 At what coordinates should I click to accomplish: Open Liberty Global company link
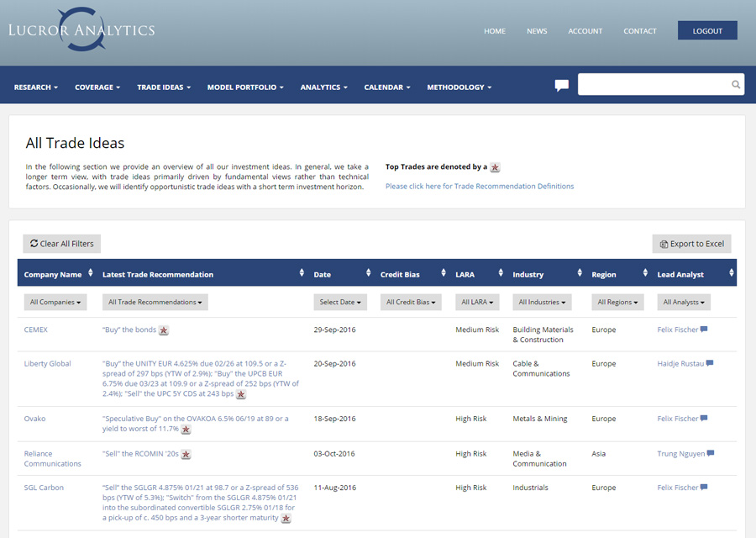pyautogui.click(x=47, y=363)
